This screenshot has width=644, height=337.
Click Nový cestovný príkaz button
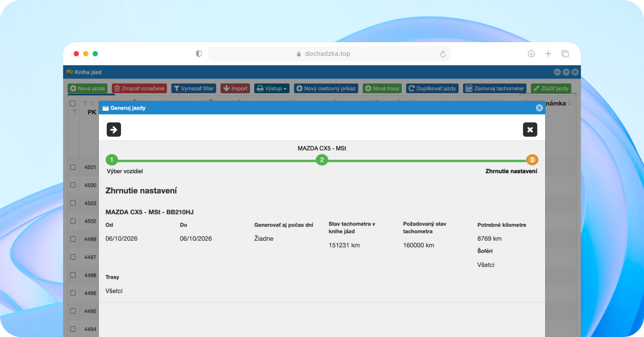point(326,88)
